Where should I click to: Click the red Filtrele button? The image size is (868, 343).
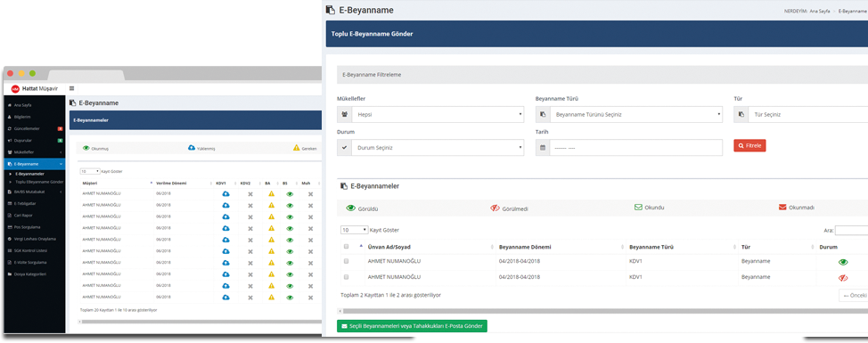click(749, 145)
